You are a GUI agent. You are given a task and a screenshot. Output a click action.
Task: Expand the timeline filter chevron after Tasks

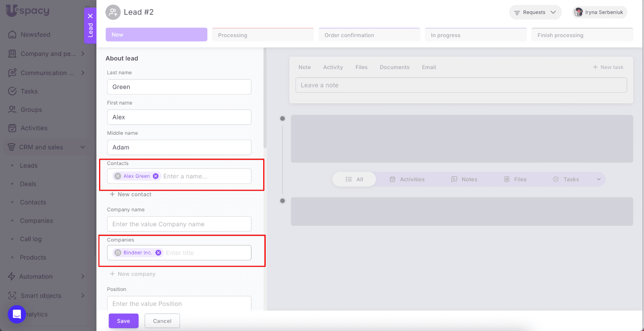point(599,179)
